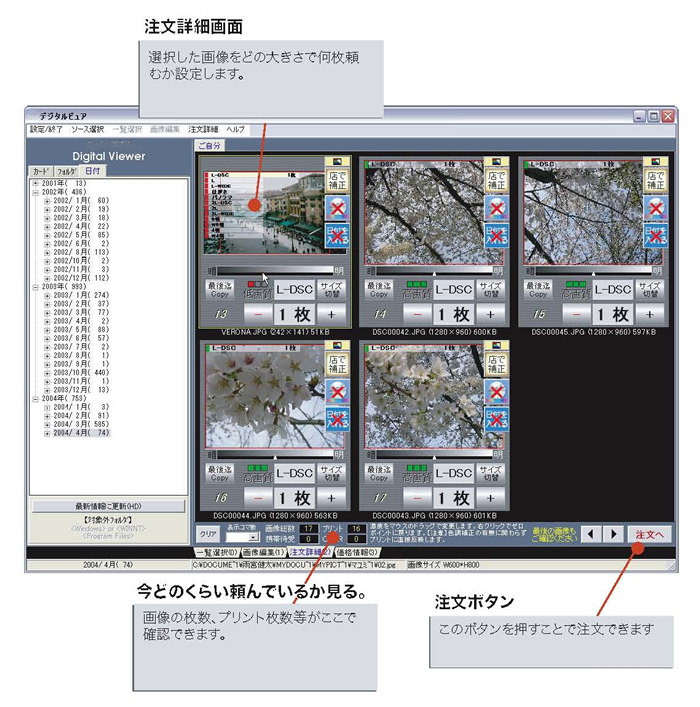Toggle 店で補正 correction on DSC00044.JPG card
Viewport: 700px width, 707px height.
[x=337, y=364]
